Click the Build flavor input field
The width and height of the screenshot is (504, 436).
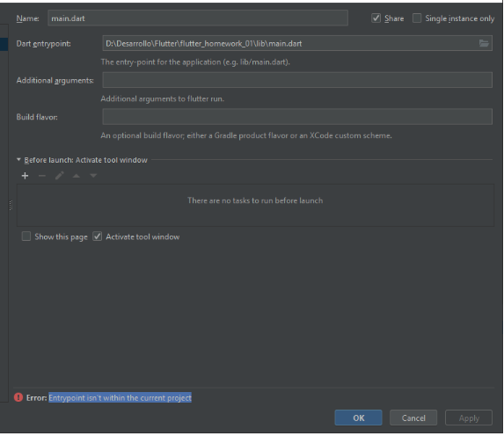(x=297, y=116)
